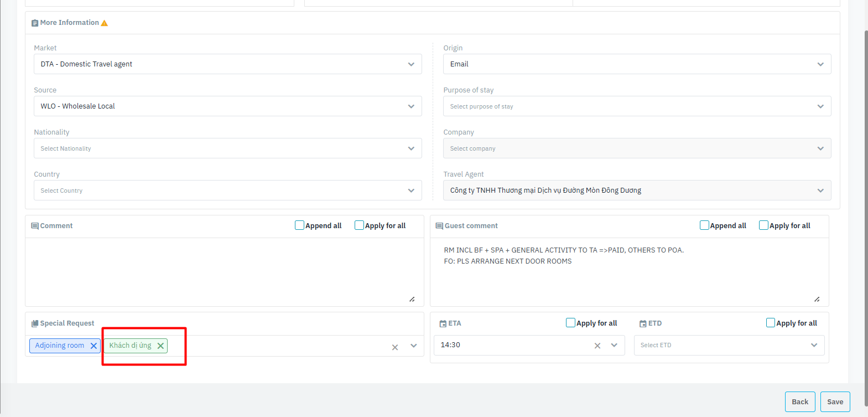Open the Market dropdown
The height and width of the screenshot is (417, 868).
pyautogui.click(x=411, y=64)
